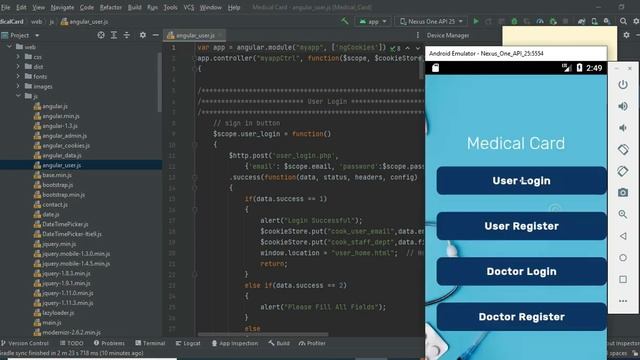
Task: Open the File menu
Action: point(6,7)
